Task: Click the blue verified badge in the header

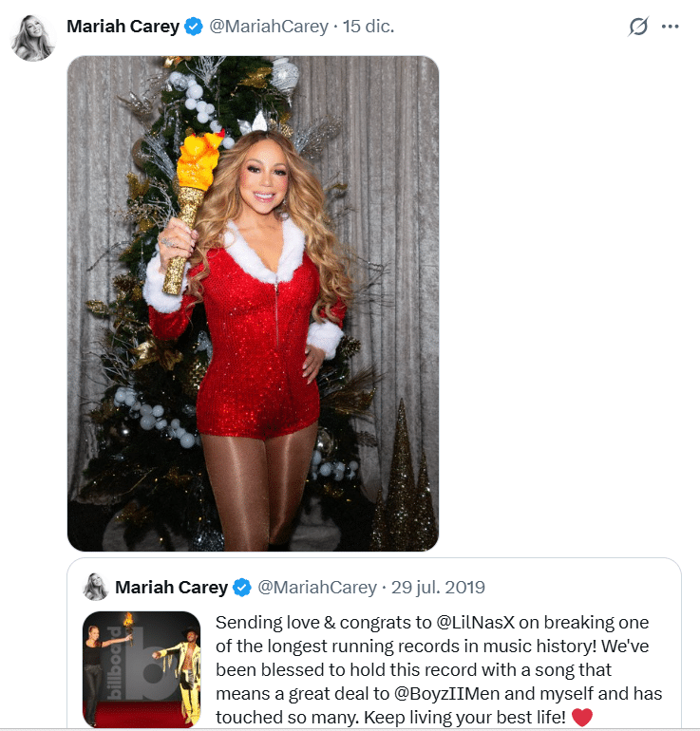Action: click(194, 27)
